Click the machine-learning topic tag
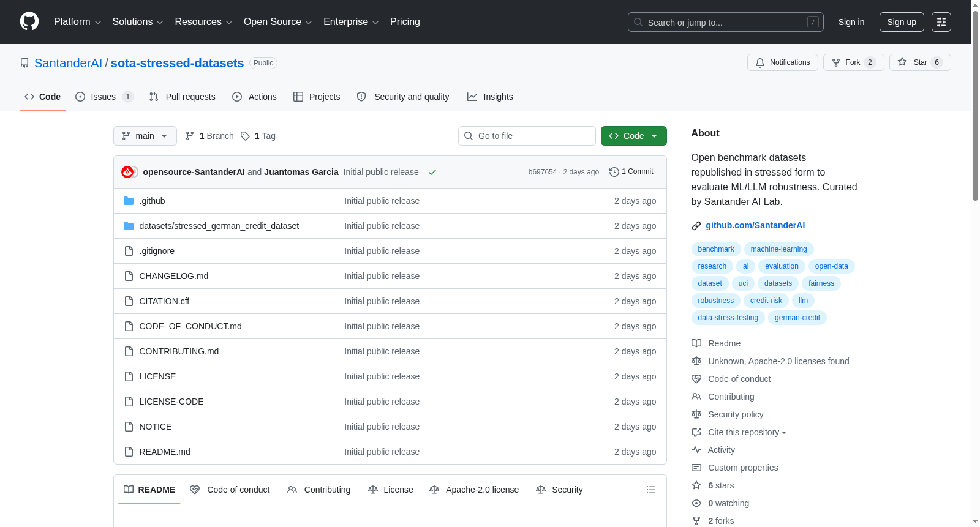Viewport: 980px width, 527px height. pos(778,249)
